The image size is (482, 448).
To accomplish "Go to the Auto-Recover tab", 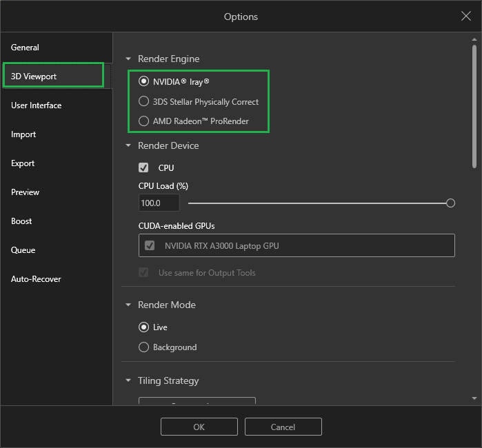I will [36, 279].
